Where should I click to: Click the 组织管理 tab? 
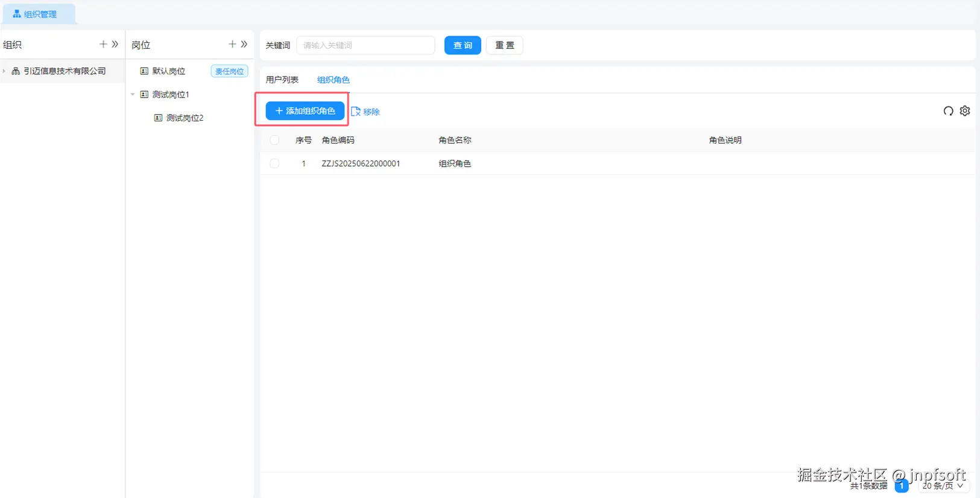coord(39,14)
